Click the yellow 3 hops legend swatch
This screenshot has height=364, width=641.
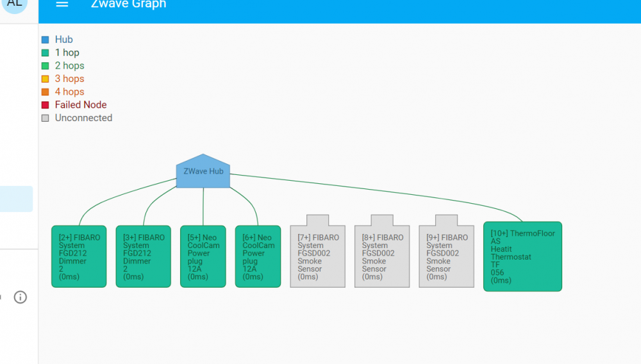(45, 79)
